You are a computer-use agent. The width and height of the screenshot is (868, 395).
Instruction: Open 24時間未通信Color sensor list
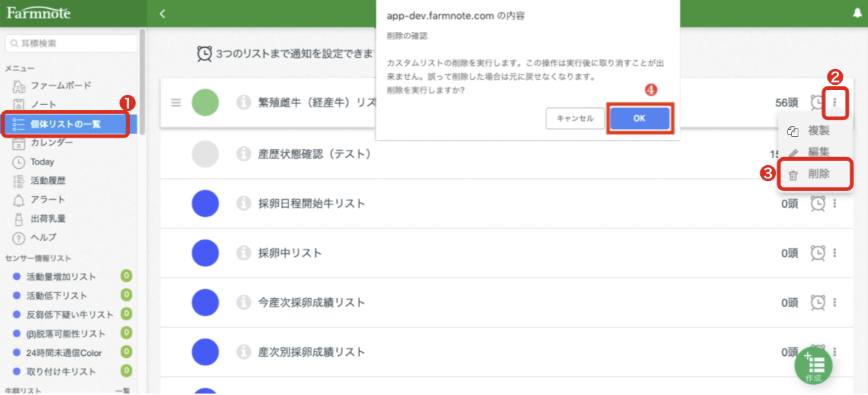[64, 353]
